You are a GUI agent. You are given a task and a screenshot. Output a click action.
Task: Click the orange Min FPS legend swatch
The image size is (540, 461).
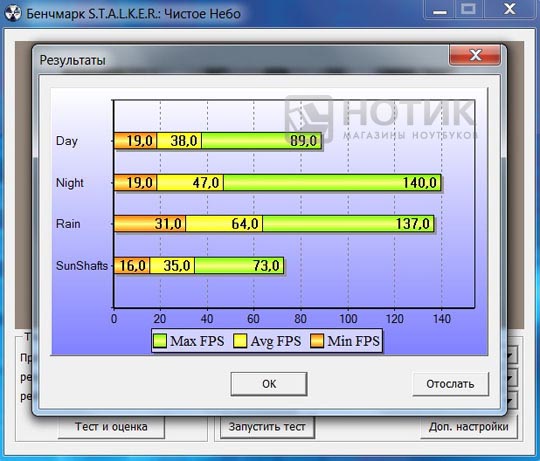point(317,341)
